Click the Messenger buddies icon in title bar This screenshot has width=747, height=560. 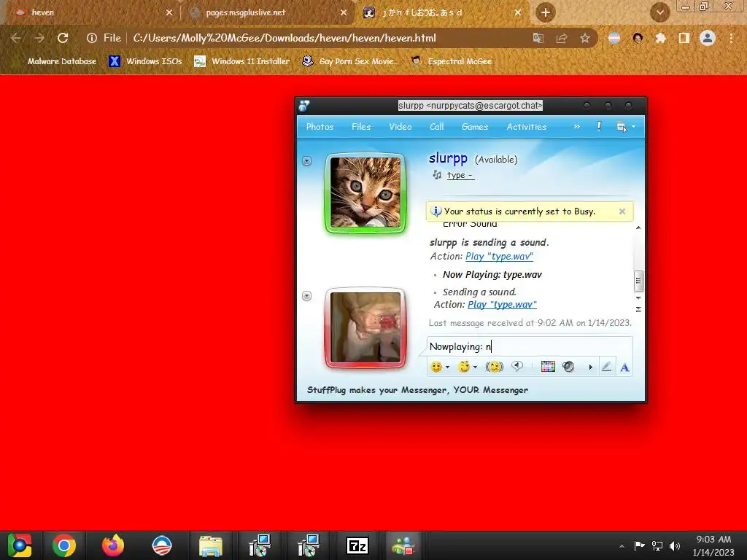tap(304, 106)
